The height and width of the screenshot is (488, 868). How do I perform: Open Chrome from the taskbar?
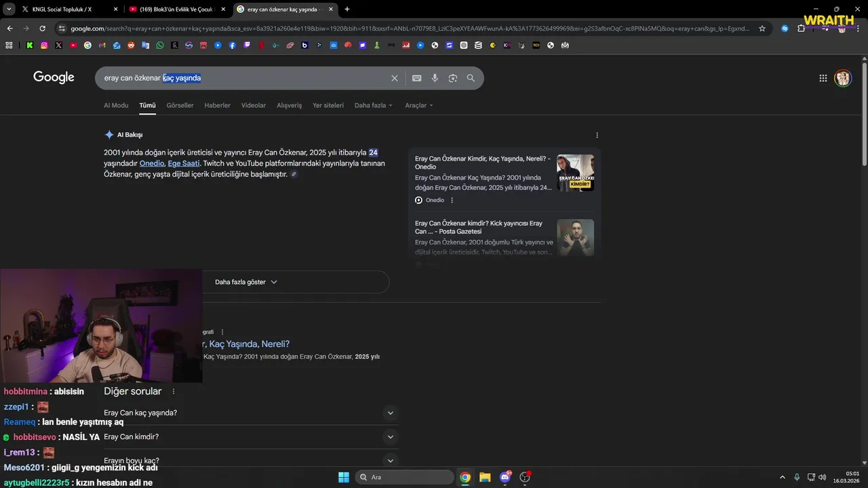coord(465,477)
